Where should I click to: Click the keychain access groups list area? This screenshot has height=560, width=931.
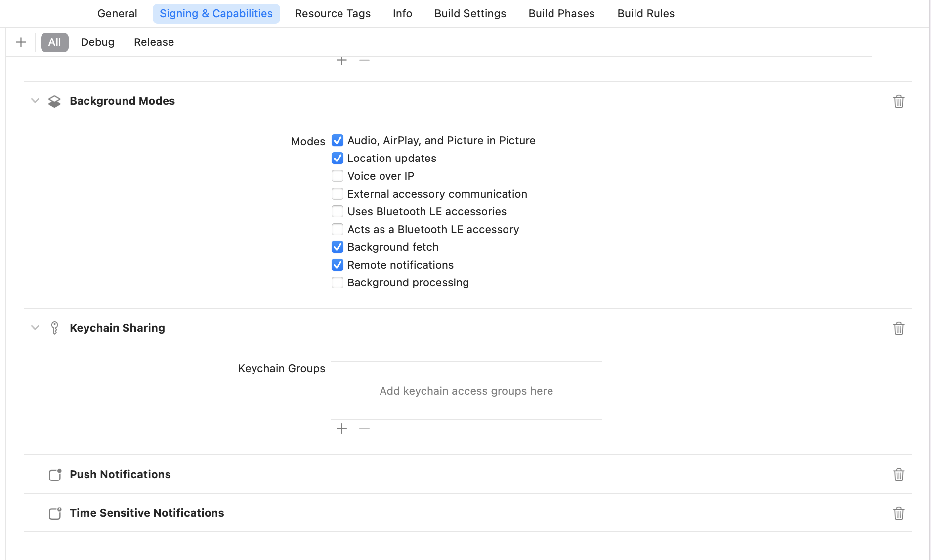[x=466, y=391]
